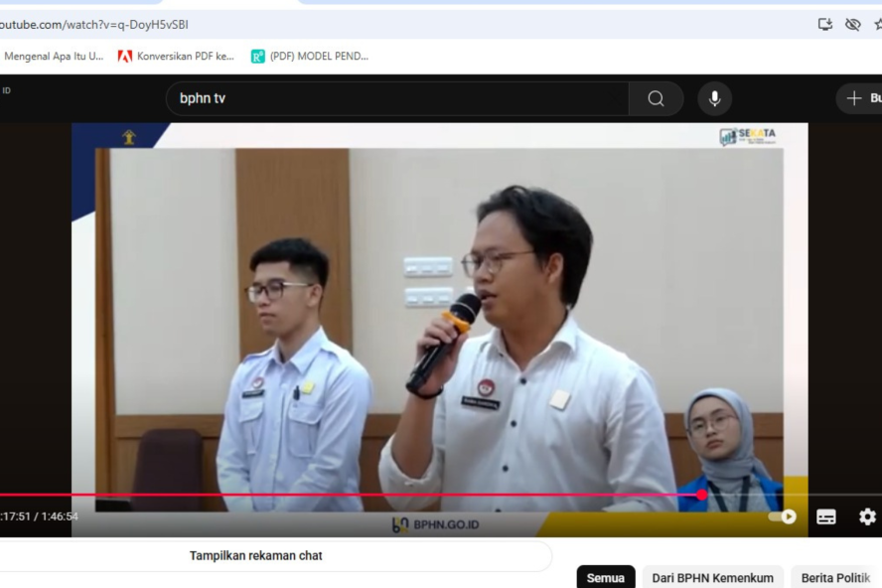
Task: Click the ResearchGate PDF bookmark icon
Action: [x=258, y=57]
